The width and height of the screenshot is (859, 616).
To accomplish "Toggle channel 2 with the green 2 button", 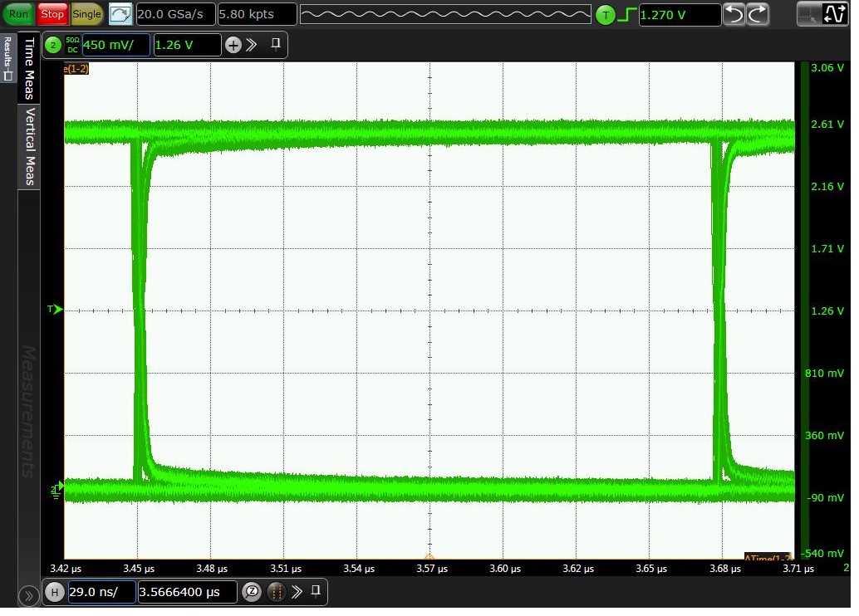I will 52,46.
